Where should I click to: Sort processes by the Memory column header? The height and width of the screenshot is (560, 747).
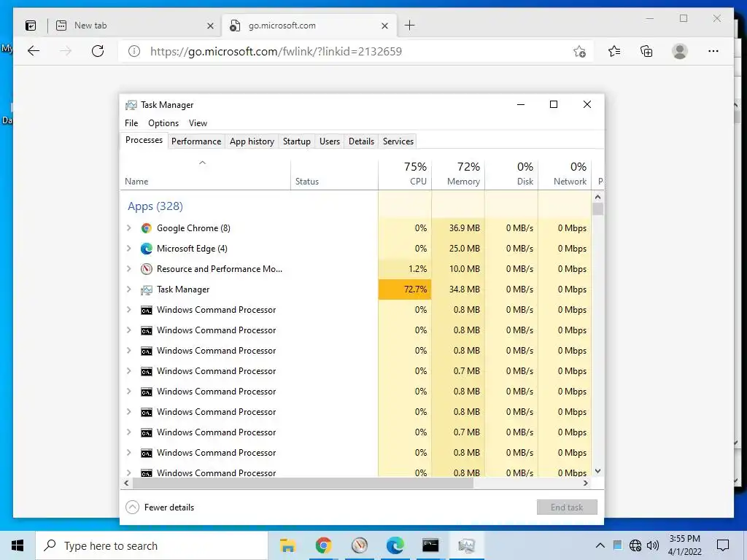(458, 174)
